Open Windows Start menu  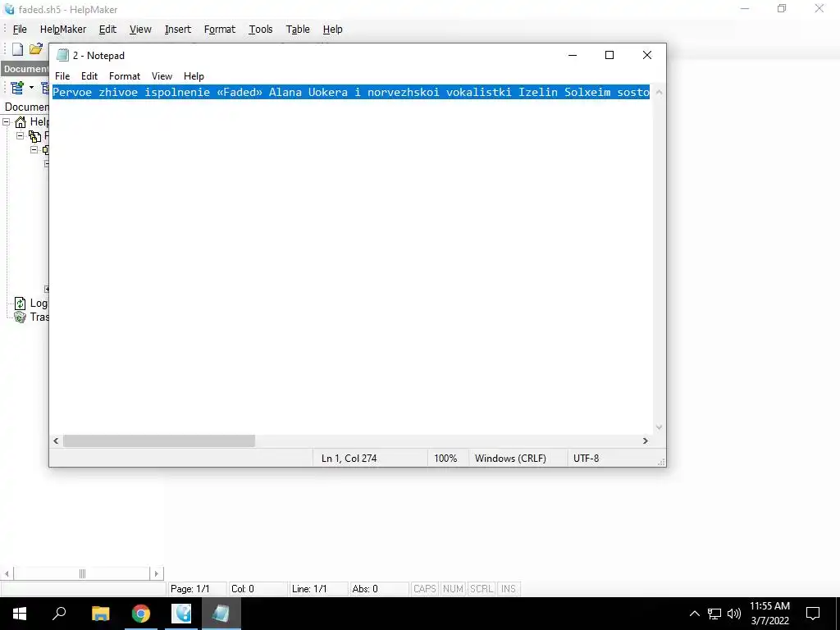pyautogui.click(x=20, y=614)
